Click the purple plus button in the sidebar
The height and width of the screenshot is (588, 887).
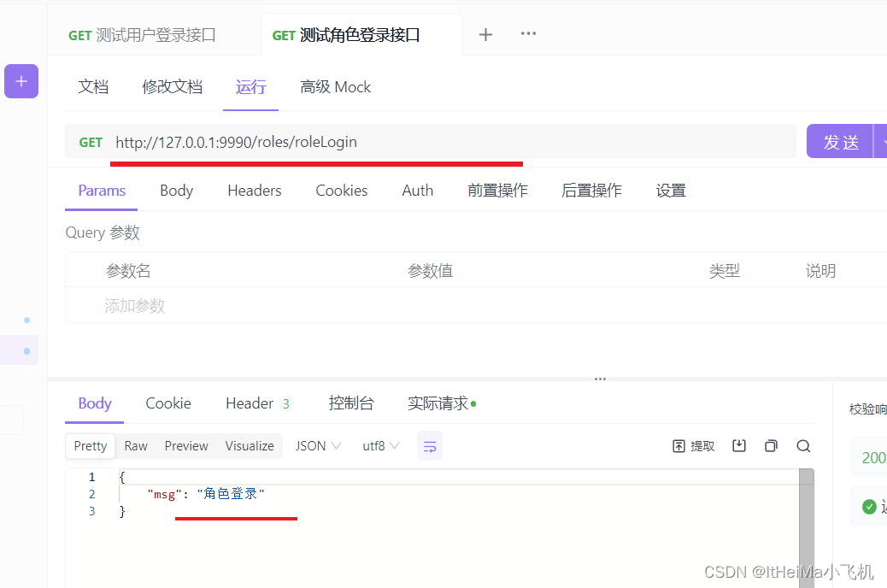click(21, 81)
